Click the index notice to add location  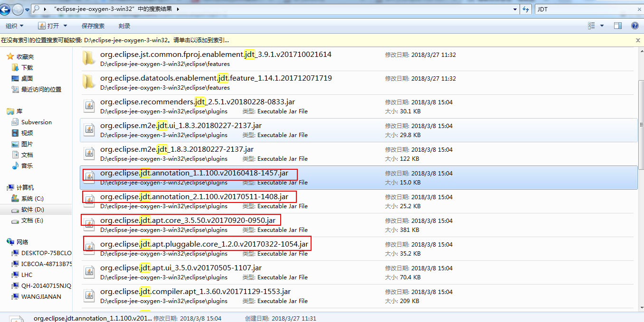point(115,40)
